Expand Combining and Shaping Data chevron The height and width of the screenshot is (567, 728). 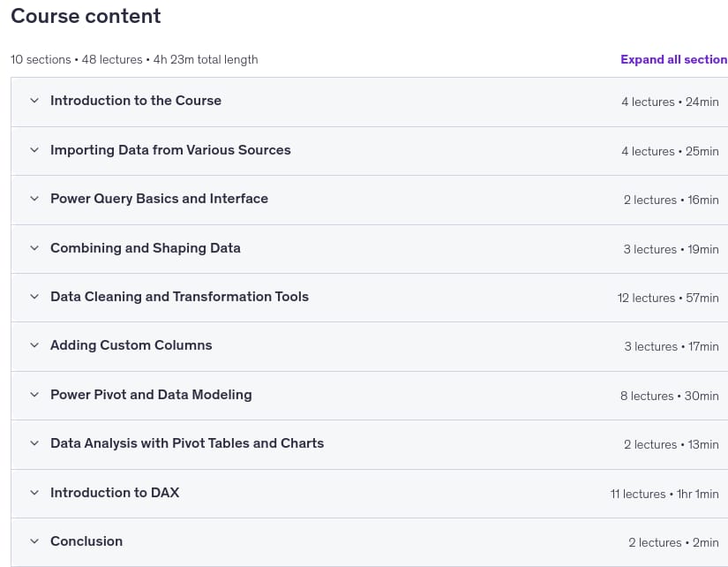[x=34, y=247]
